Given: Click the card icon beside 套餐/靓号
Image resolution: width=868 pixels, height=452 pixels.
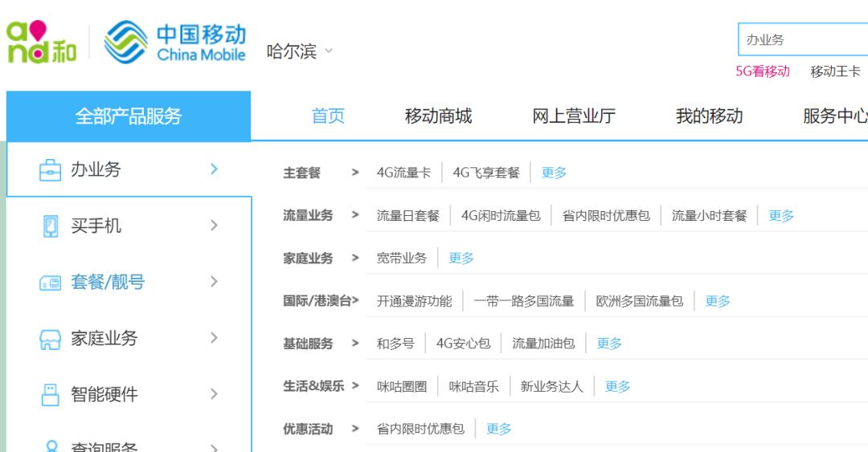Looking at the screenshot, I should tap(51, 283).
